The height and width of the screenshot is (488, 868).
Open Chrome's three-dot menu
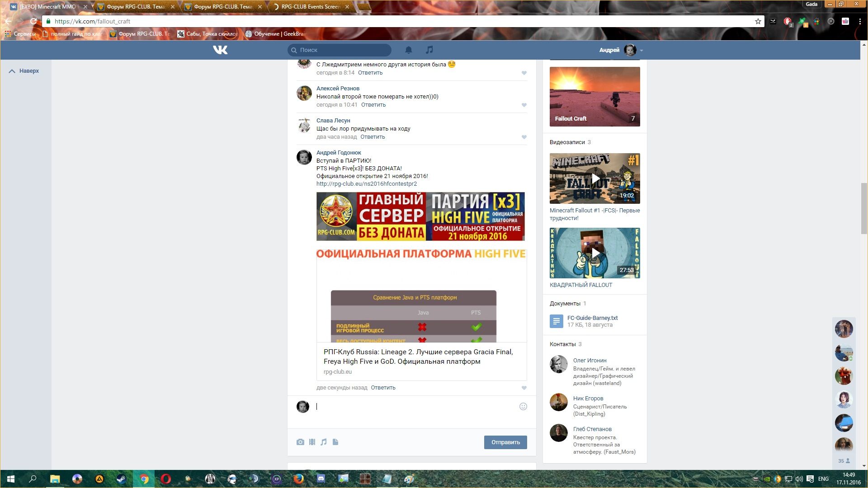[x=860, y=21]
